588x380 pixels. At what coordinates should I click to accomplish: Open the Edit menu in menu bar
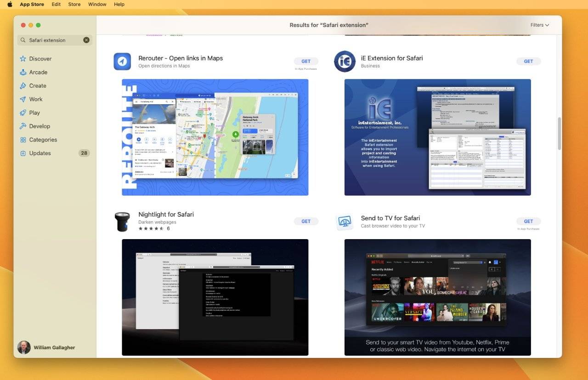pos(56,5)
